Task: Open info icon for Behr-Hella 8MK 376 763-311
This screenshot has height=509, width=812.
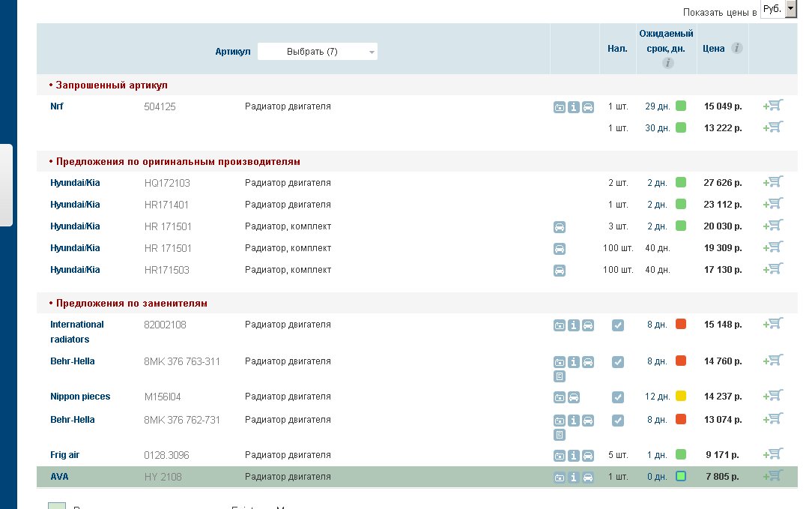Action: [573, 362]
